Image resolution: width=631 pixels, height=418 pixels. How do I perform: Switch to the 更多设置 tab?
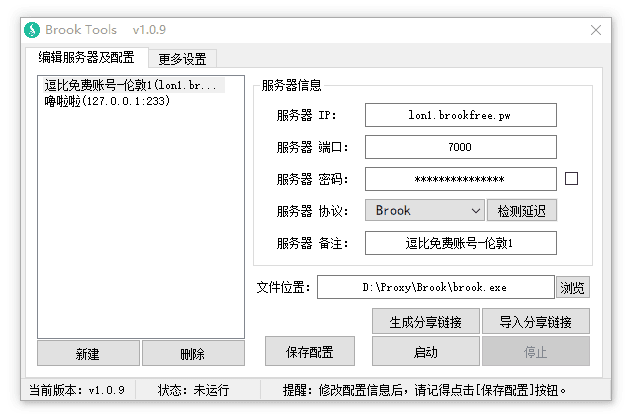point(184,59)
